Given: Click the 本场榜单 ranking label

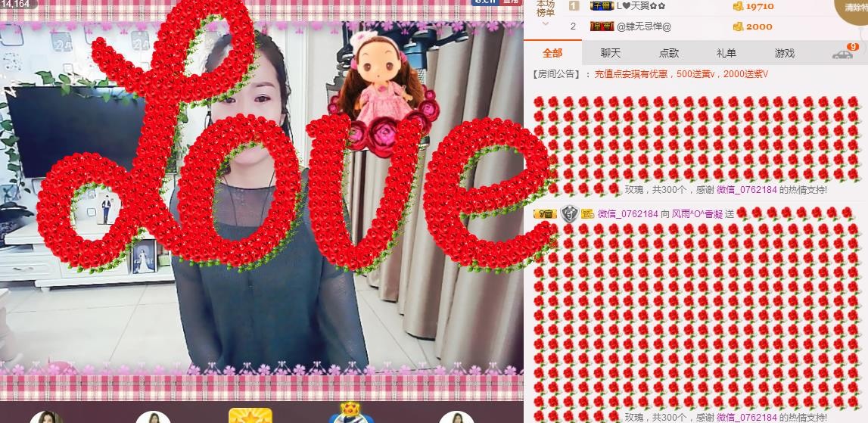Looking at the screenshot, I should [x=546, y=8].
